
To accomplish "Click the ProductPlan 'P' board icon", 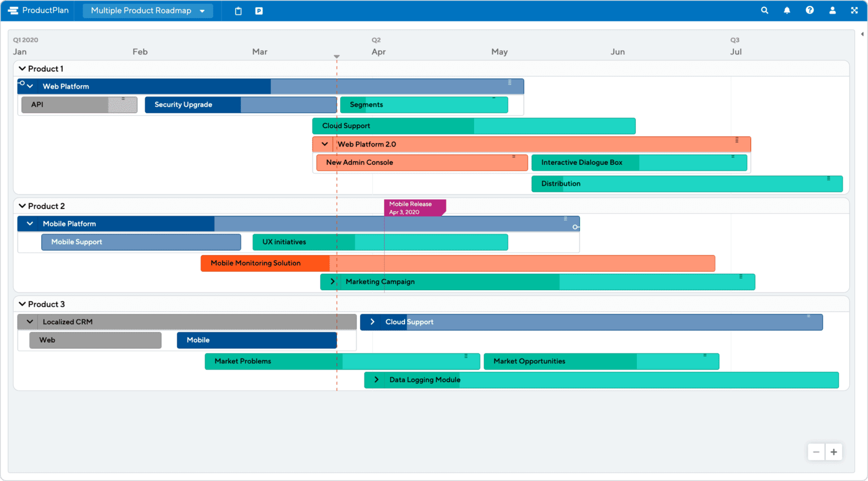I will (258, 10).
